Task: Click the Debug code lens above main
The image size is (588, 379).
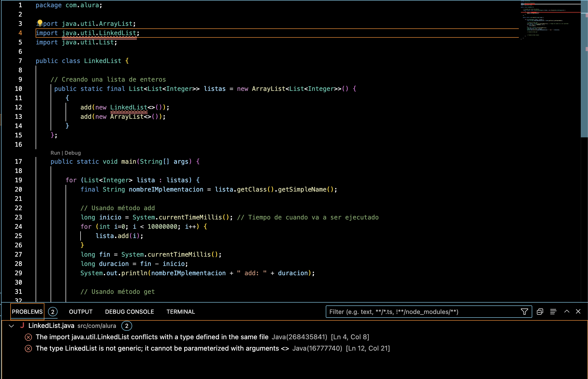Action: coord(73,153)
